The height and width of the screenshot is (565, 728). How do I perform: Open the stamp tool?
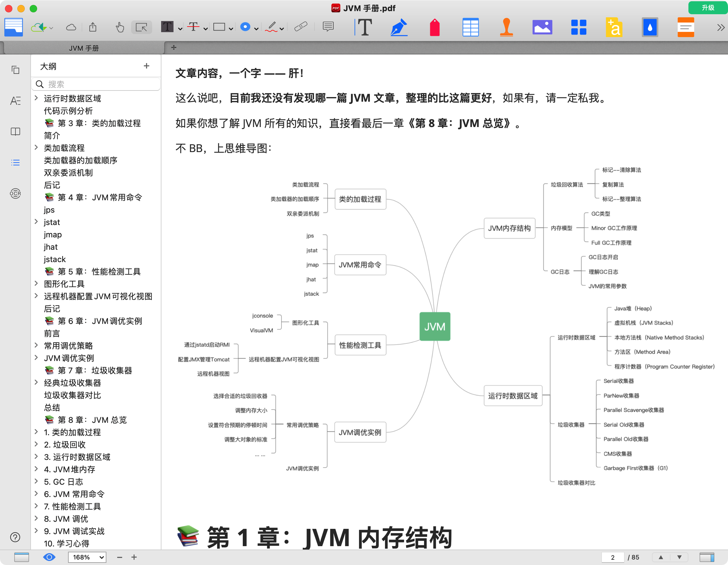coord(506,27)
